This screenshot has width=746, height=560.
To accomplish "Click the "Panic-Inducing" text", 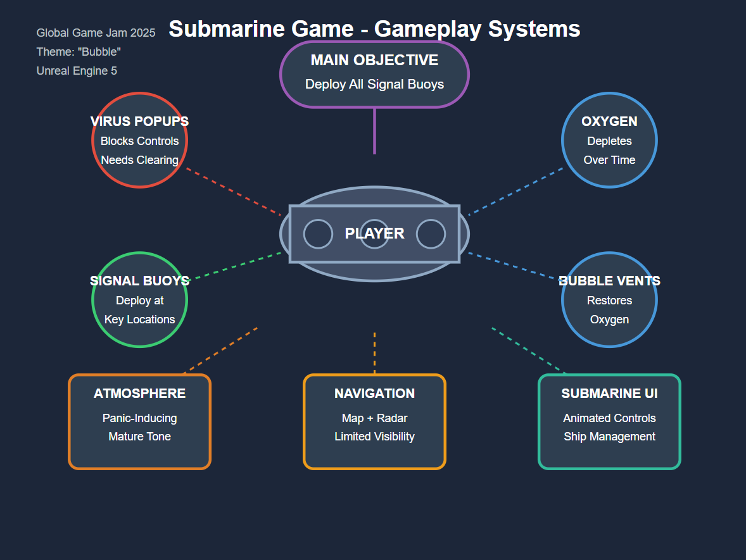I will click(139, 418).
